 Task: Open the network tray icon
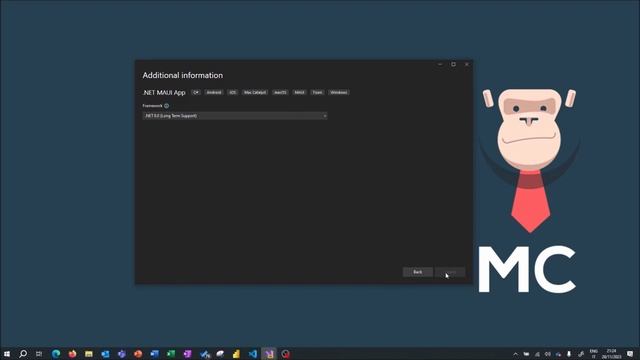pos(537,354)
